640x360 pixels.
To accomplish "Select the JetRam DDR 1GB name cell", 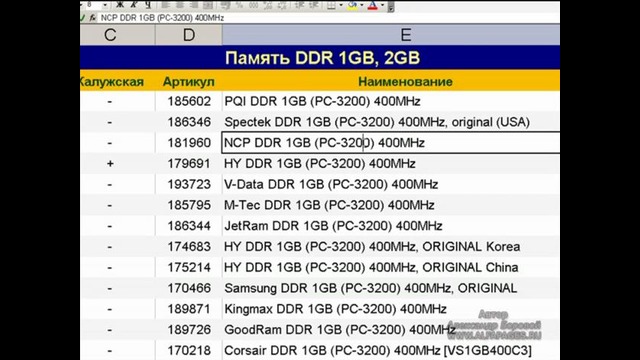I will point(391,226).
